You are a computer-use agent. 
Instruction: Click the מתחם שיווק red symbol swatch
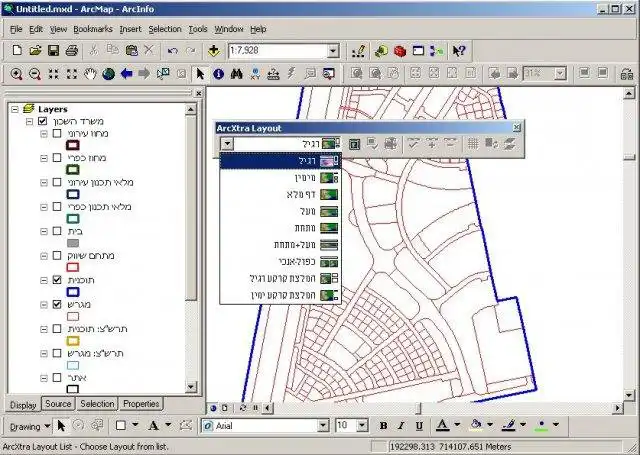click(73, 268)
